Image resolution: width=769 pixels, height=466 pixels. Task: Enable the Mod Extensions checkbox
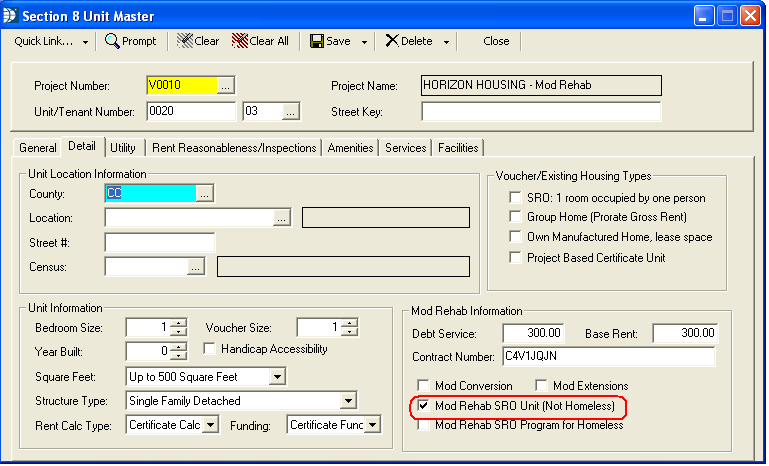tap(541, 386)
